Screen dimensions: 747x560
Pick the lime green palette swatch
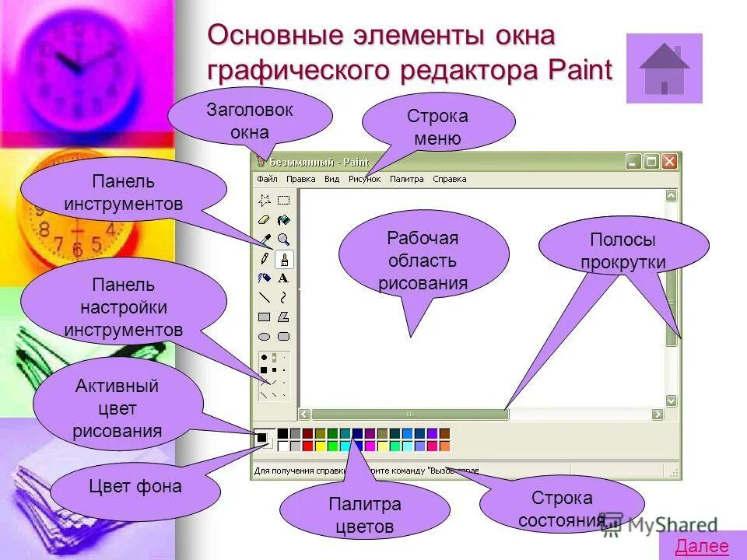pos(332,446)
